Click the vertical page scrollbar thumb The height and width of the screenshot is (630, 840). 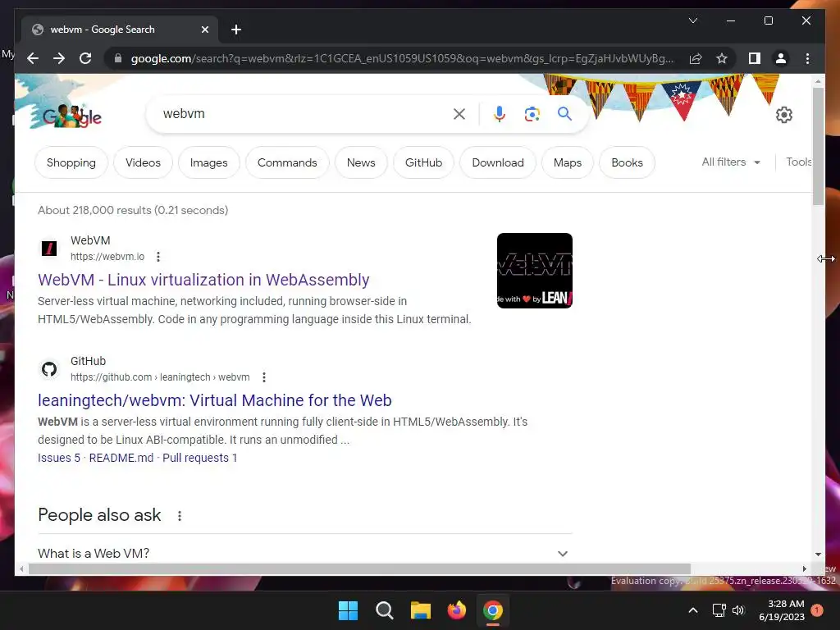coord(818,146)
